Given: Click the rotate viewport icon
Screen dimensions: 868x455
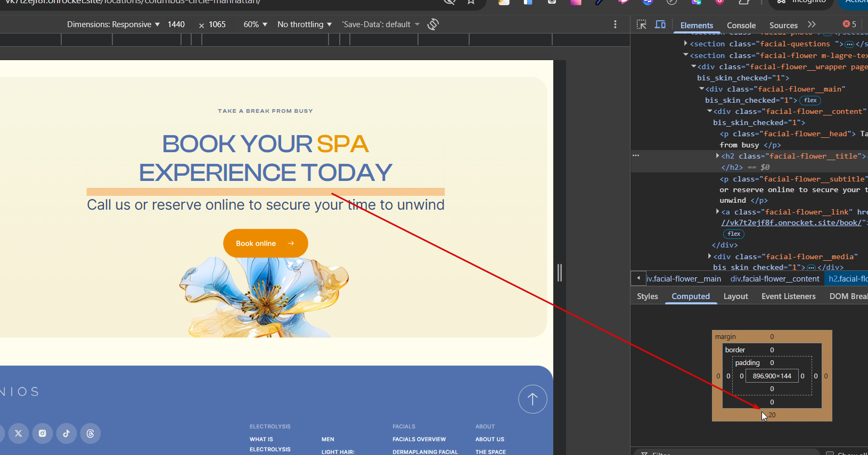Looking at the screenshot, I should pos(433,24).
